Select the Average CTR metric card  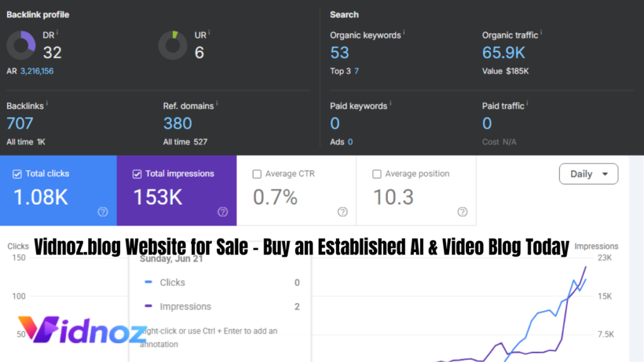tap(297, 190)
